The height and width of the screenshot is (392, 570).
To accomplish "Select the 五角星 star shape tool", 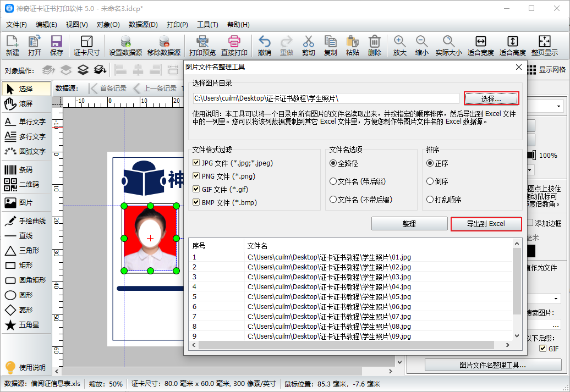I will coord(26,325).
